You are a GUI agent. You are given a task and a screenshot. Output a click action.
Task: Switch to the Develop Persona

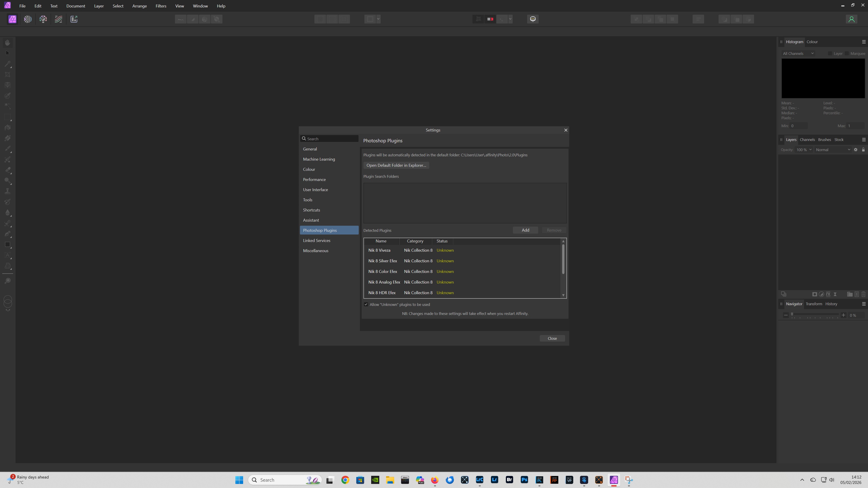point(43,19)
